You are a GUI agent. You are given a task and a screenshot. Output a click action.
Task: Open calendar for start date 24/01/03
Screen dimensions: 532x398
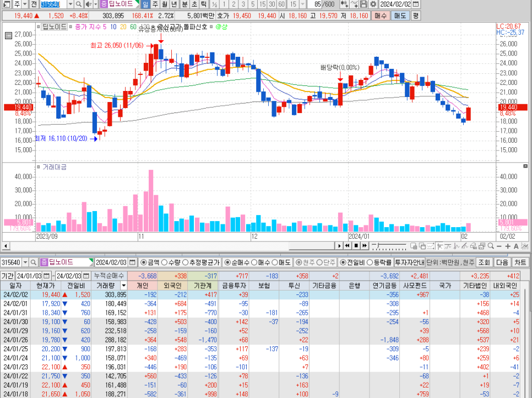[46, 276]
